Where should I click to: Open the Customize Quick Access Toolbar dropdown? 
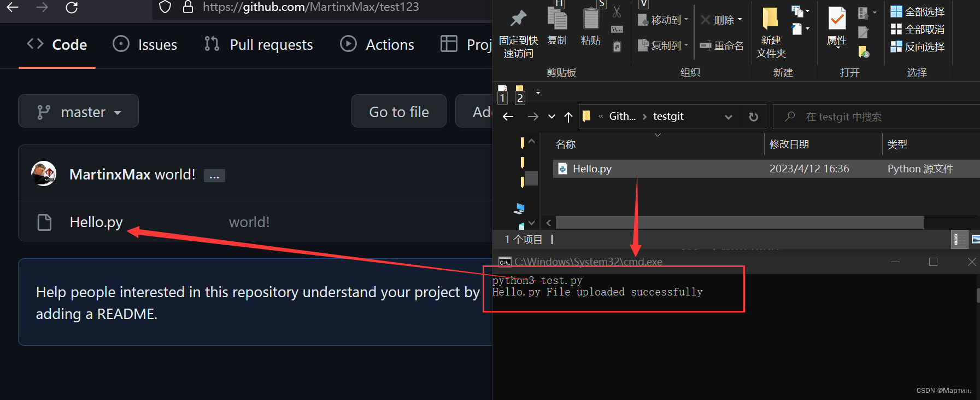(x=538, y=92)
